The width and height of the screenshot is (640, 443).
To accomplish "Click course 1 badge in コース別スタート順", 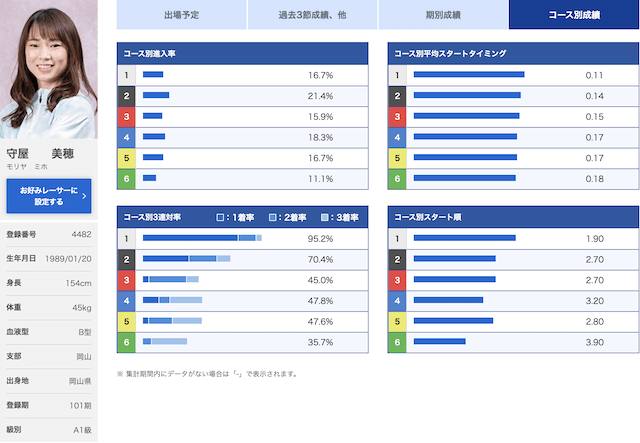I will [x=397, y=238].
